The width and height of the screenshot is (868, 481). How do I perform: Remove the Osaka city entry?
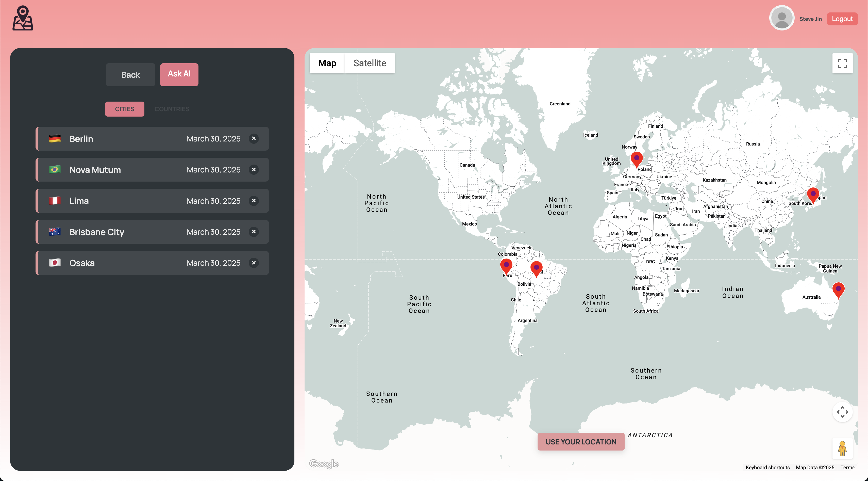(x=254, y=263)
